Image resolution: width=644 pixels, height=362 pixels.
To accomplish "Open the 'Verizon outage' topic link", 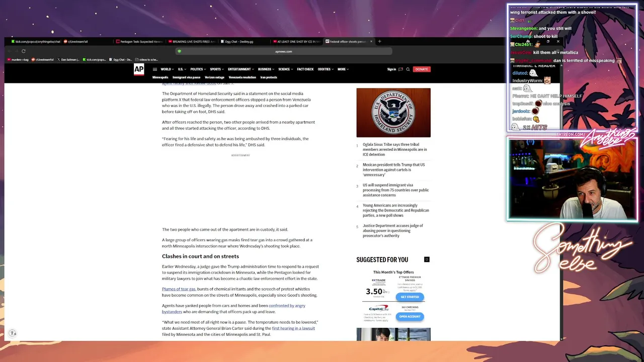I will [x=214, y=77].
